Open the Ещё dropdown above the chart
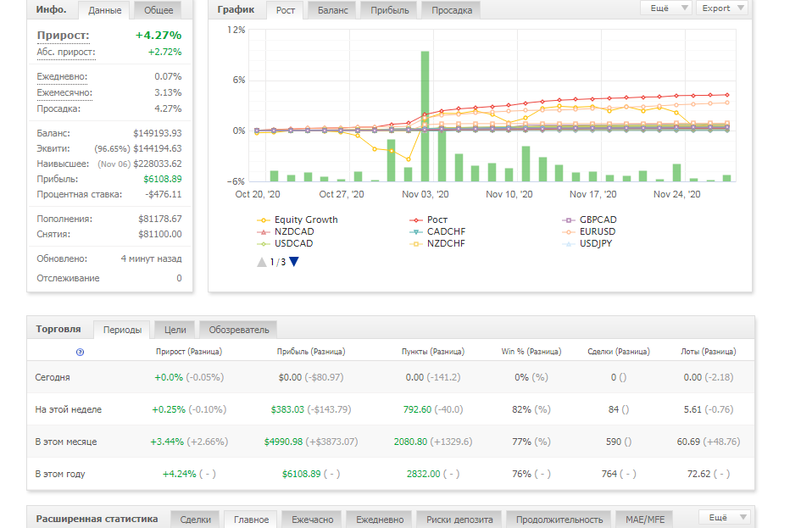The height and width of the screenshot is (528, 812). pos(666,8)
